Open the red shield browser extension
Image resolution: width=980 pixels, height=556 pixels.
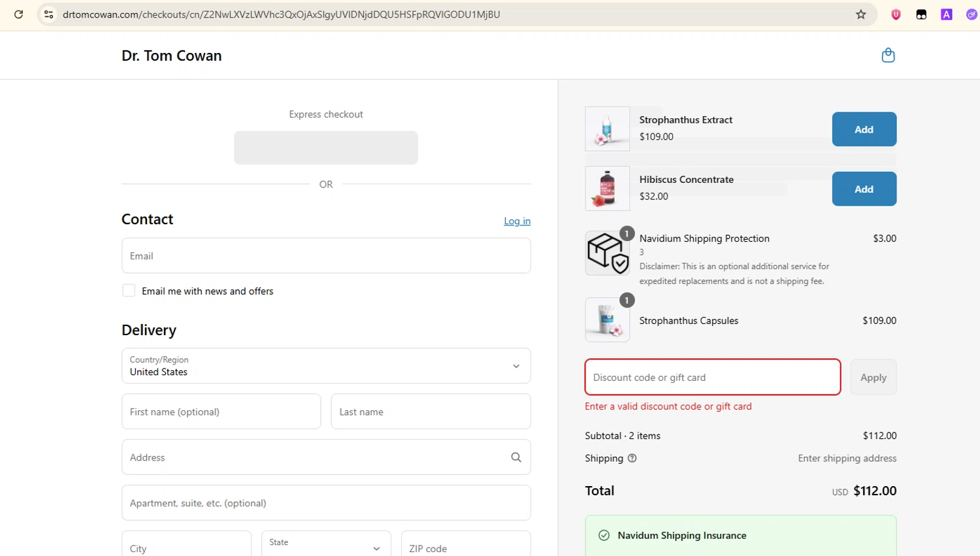(x=896, y=14)
